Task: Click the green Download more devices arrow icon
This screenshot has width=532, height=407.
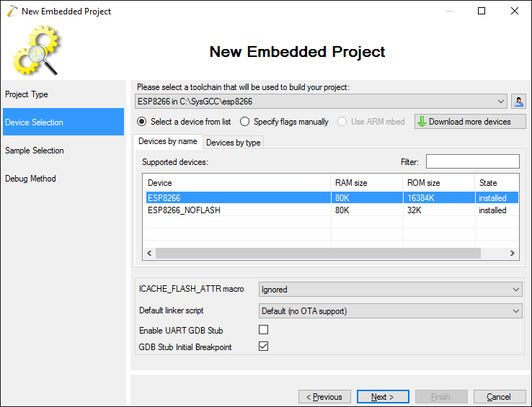Action: point(422,122)
